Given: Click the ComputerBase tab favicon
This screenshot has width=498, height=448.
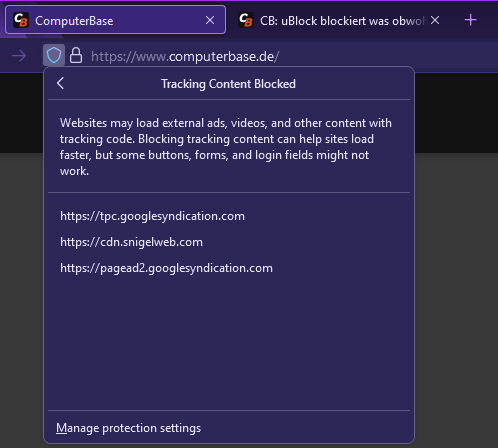Looking at the screenshot, I should pyautogui.click(x=21, y=20).
